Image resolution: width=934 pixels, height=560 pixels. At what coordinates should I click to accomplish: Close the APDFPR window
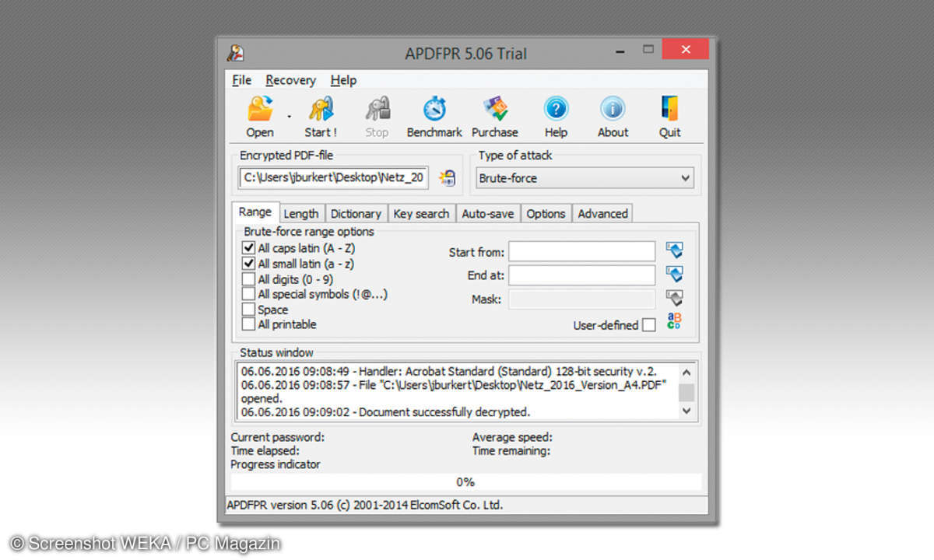[x=686, y=50]
